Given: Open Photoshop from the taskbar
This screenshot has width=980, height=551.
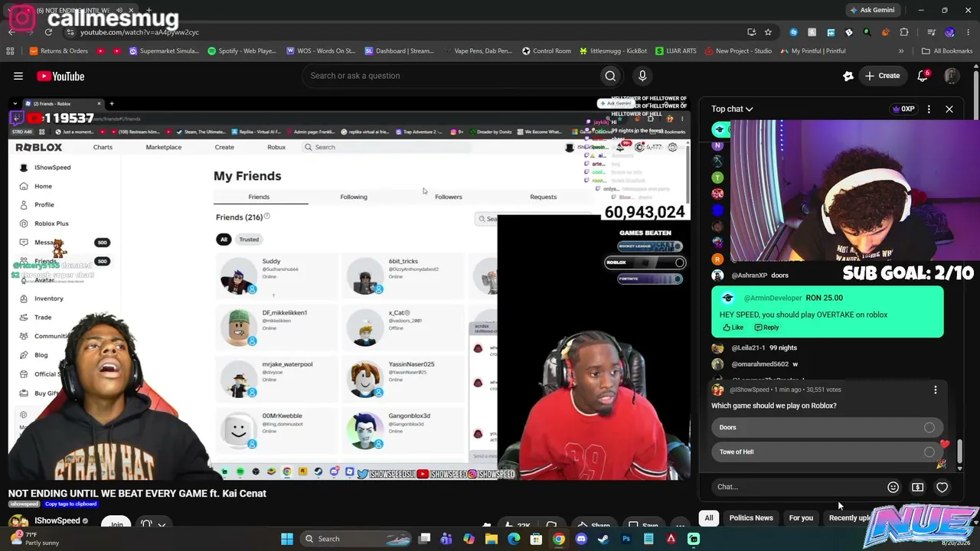Looking at the screenshot, I should (x=626, y=539).
